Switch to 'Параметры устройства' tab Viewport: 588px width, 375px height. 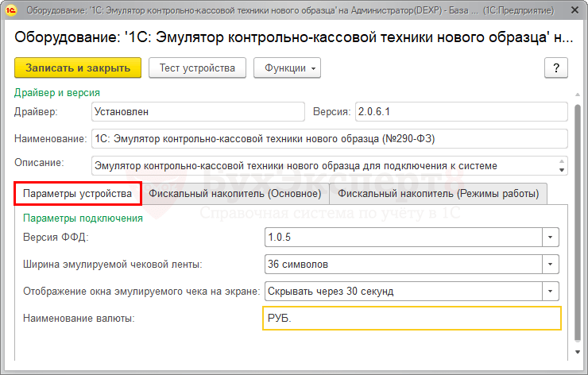pos(78,194)
